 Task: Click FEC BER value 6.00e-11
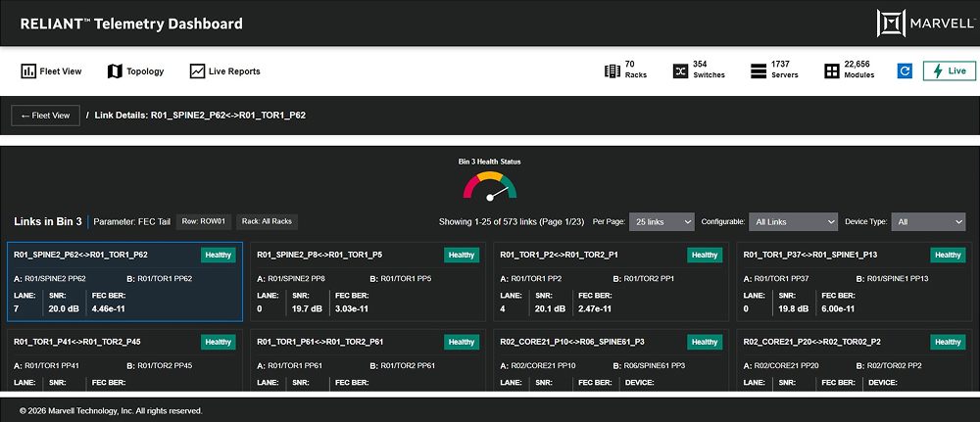[838, 308]
